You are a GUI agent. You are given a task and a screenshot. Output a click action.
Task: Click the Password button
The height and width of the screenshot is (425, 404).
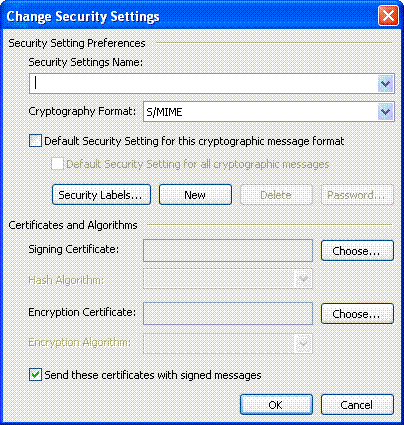point(357,195)
